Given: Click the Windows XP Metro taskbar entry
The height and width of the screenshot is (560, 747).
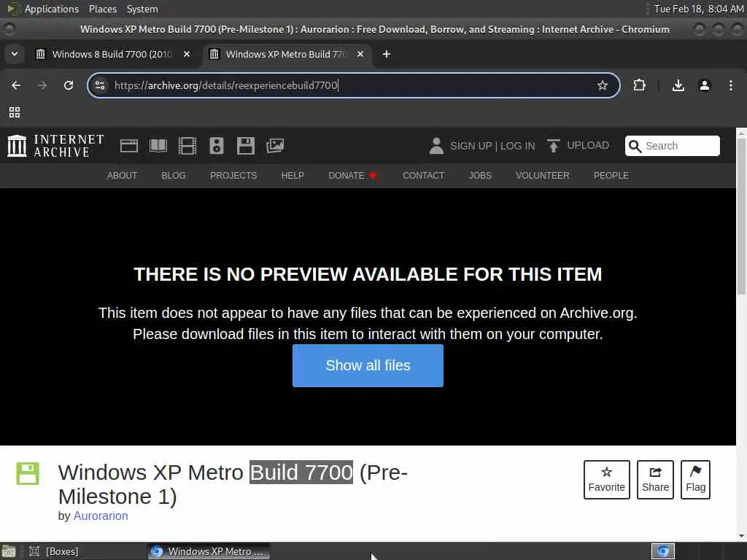Looking at the screenshot, I should coord(208,551).
